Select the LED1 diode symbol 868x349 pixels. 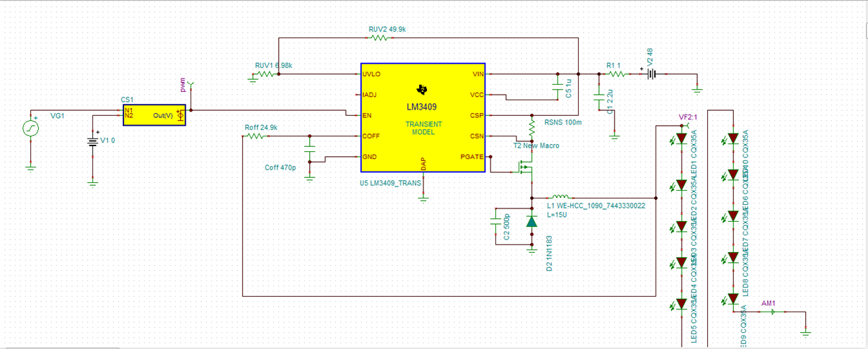coord(681,140)
